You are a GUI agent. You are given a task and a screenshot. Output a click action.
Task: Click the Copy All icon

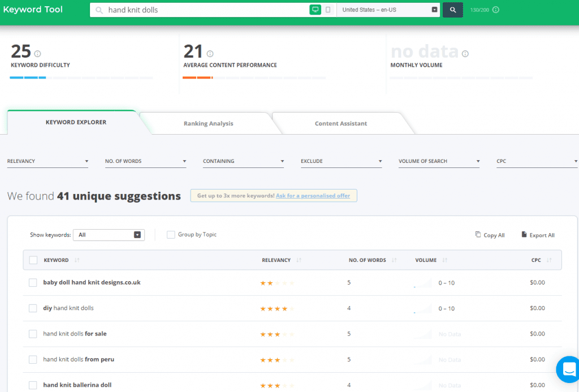pyautogui.click(x=478, y=235)
